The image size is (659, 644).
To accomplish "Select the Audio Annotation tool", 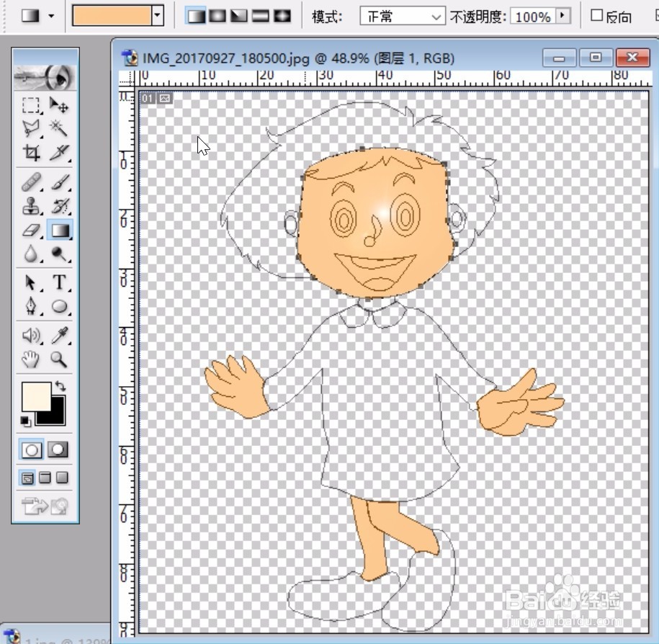I will click(31, 336).
